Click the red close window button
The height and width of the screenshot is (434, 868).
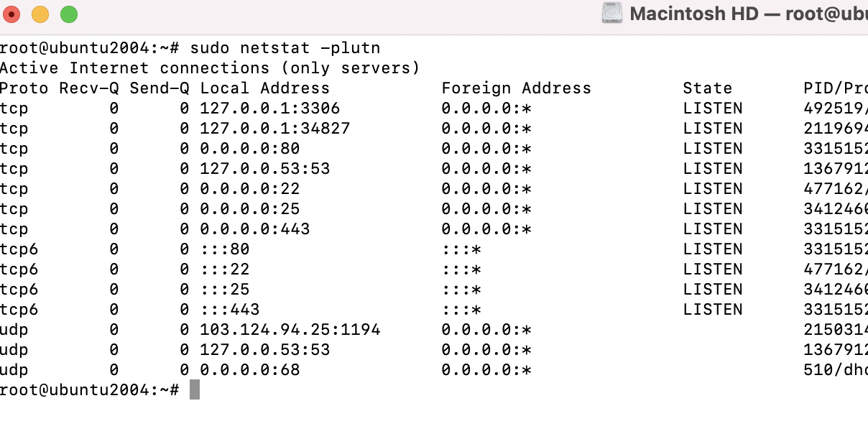(11, 14)
